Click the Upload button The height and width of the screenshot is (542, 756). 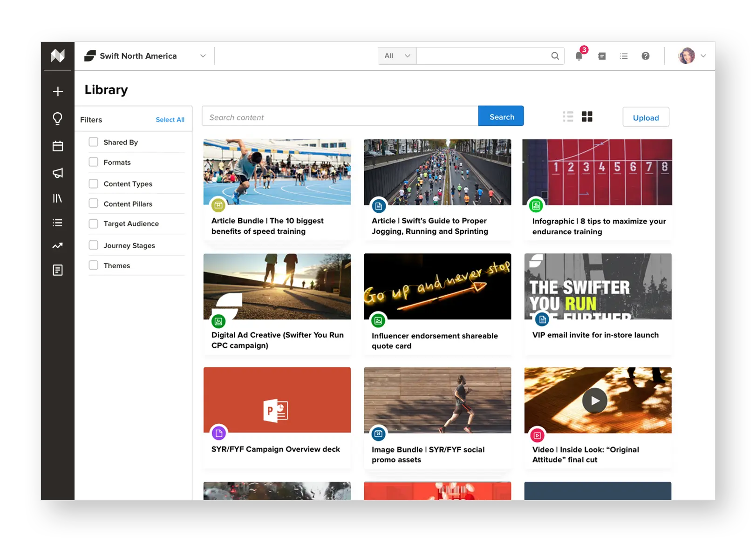pos(646,117)
